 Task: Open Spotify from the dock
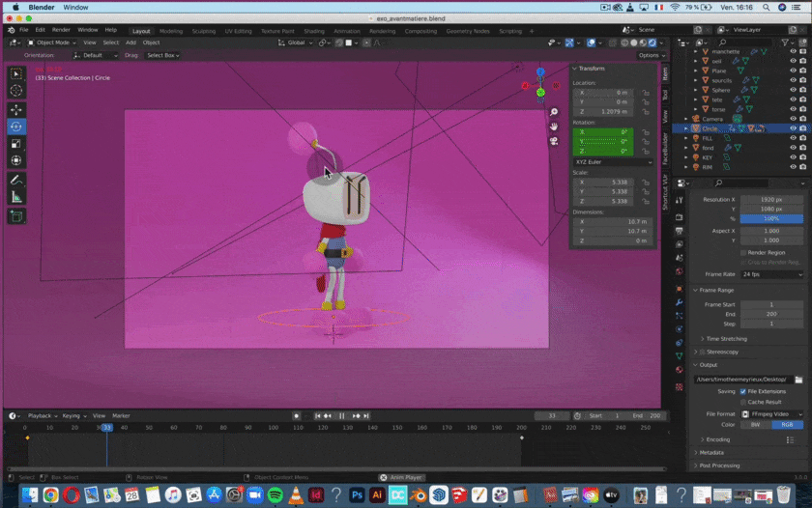[x=275, y=495]
